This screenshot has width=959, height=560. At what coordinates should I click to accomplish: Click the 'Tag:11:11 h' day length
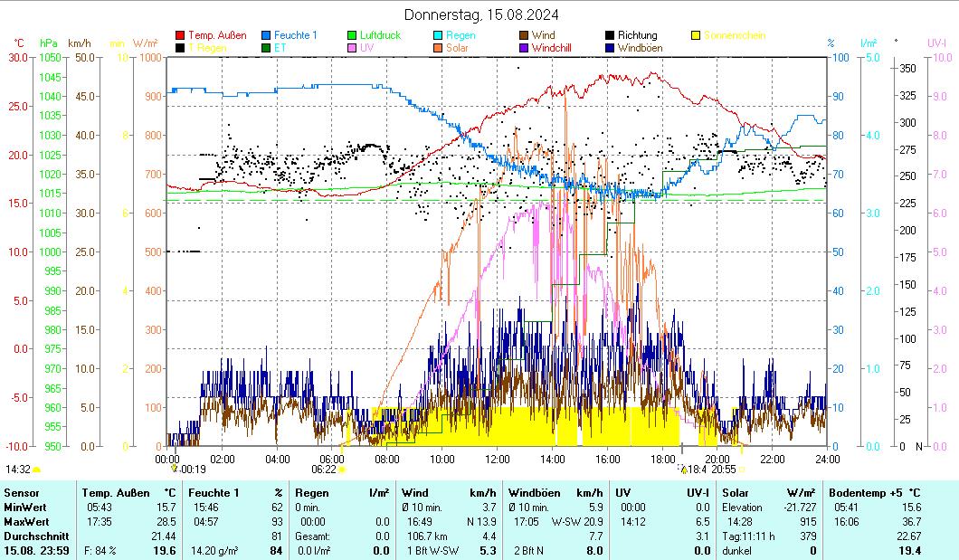(748, 536)
